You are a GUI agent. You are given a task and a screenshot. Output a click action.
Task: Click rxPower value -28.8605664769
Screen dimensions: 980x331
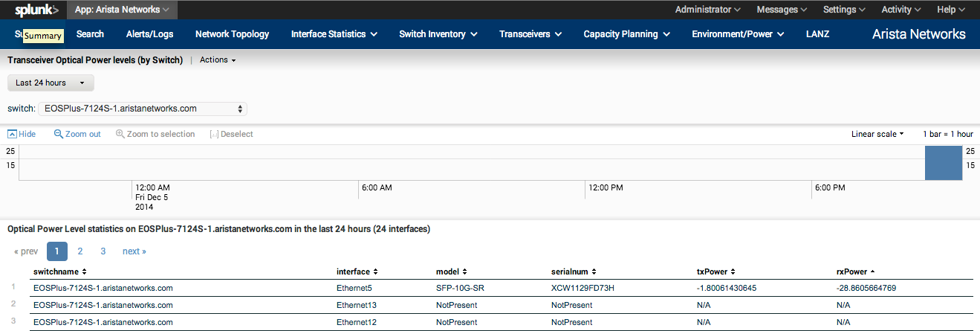(866, 288)
